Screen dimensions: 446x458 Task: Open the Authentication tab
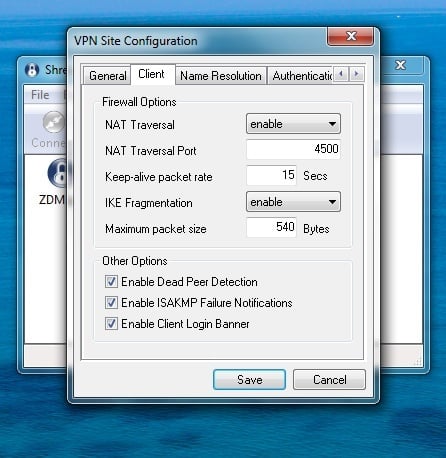301,76
